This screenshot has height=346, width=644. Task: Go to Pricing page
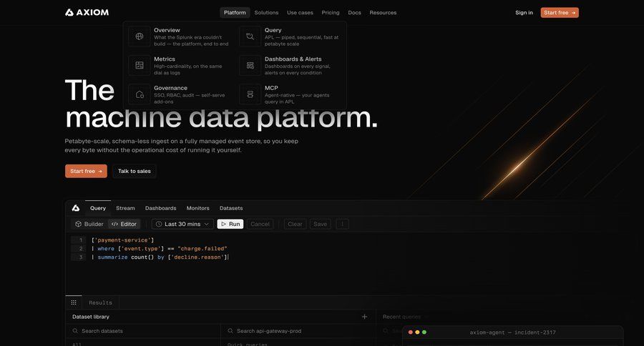[331, 13]
